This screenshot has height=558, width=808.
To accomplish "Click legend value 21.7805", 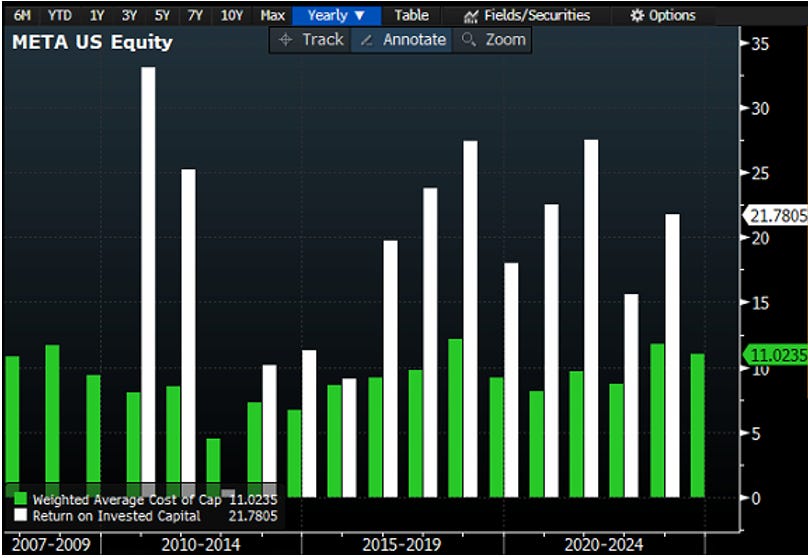I will (x=253, y=516).
